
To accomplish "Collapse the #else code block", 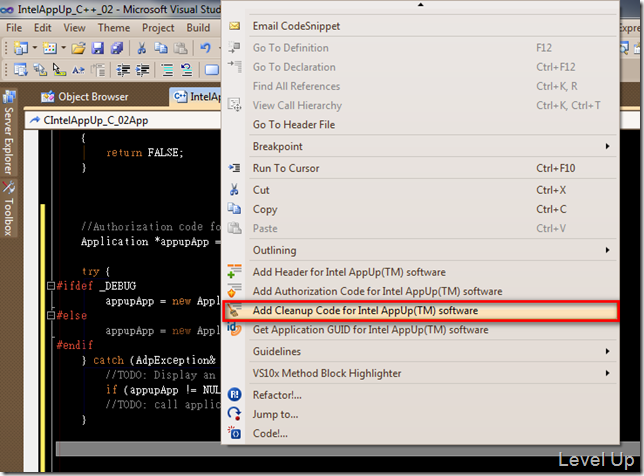I will click(51, 315).
